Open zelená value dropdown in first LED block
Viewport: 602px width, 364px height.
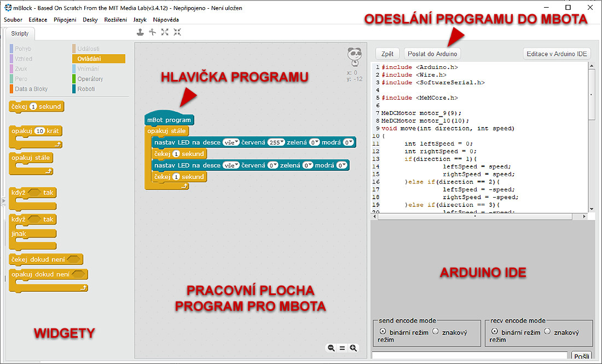[x=315, y=142]
